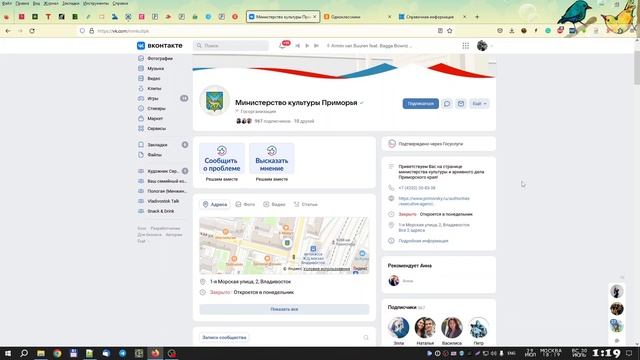Open a new browser tab
Viewport: 640px width, 360px height.
477,17
